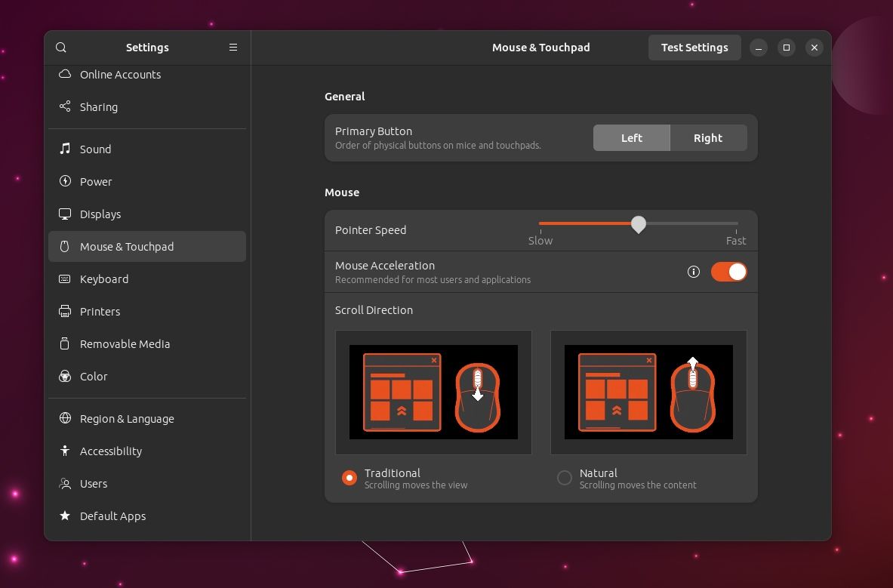Adjust the Pointer Speed slider handle

tap(638, 224)
